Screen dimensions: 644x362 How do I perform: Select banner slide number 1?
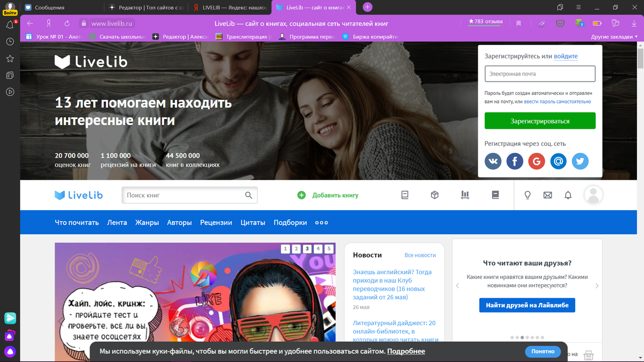click(x=285, y=249)
